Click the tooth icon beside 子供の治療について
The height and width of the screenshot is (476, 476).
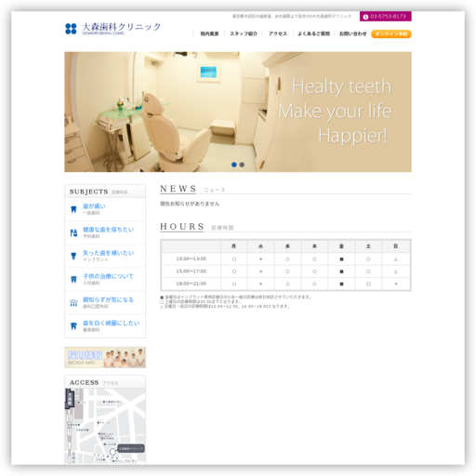click(x=73, y=280)
